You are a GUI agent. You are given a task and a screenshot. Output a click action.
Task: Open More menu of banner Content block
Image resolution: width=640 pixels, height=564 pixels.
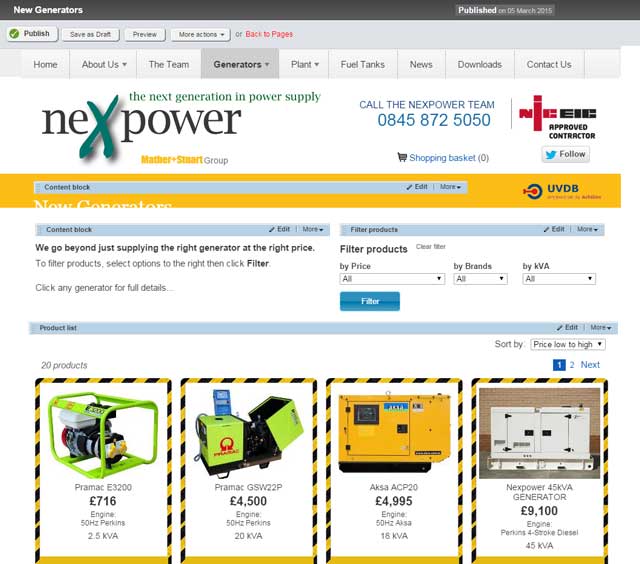tap(450, 187)
